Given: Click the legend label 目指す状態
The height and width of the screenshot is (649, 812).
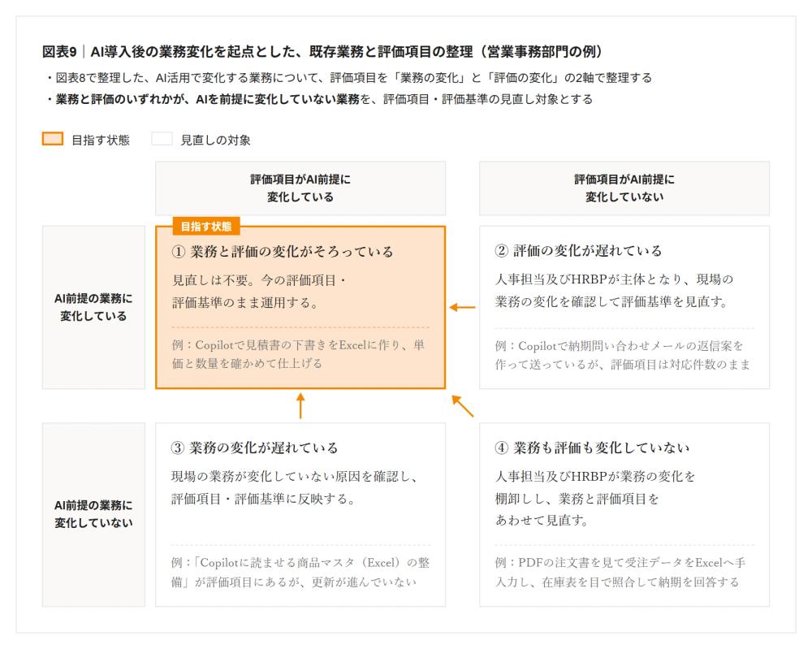Looking at the screenshot, I should pos(101,140).
